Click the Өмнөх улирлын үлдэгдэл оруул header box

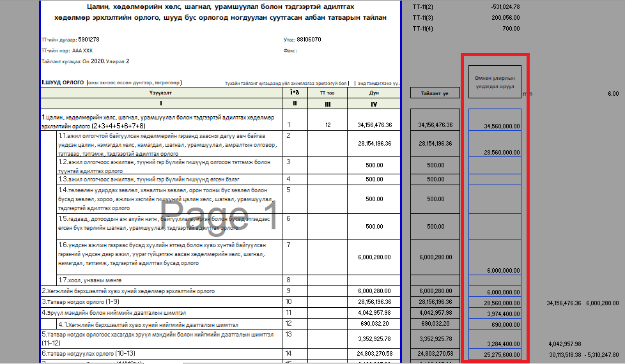click(x=494, y=82)
